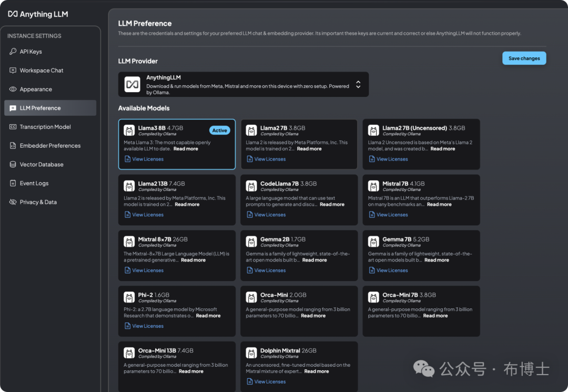View Licenses for CodeLlama 7B
The width and height of the screenshot is (568, 392).
click(x=266, y=215)
